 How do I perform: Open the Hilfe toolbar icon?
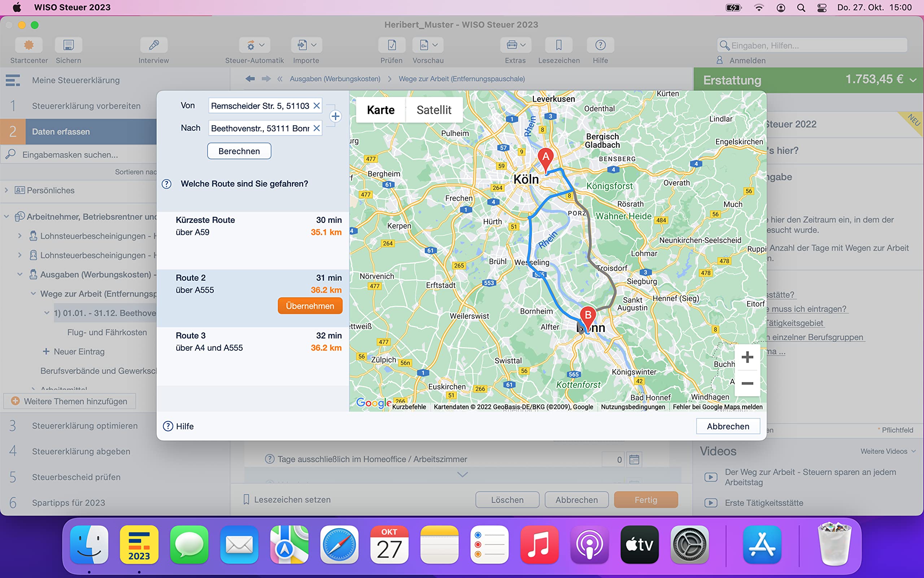[600, 45]
